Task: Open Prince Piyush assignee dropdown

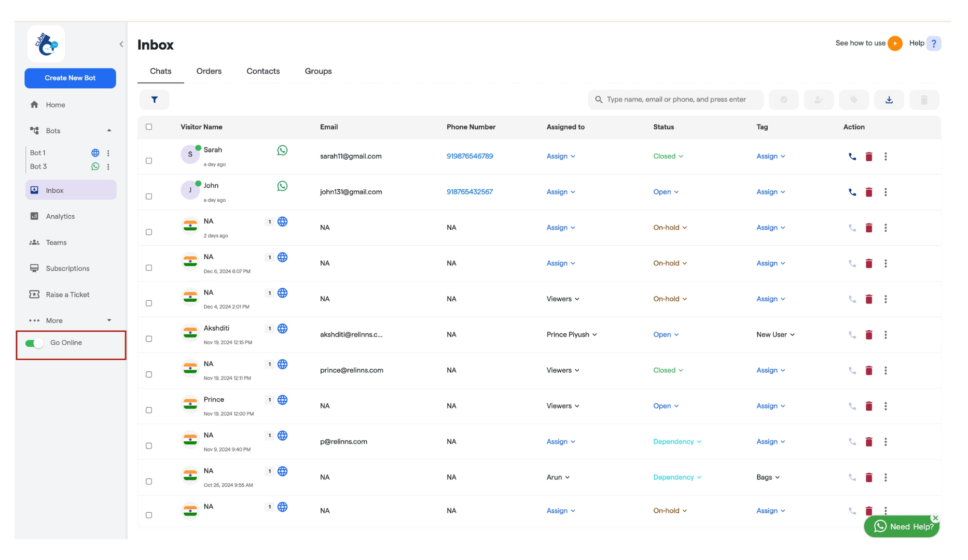Action: pos(572,335)
